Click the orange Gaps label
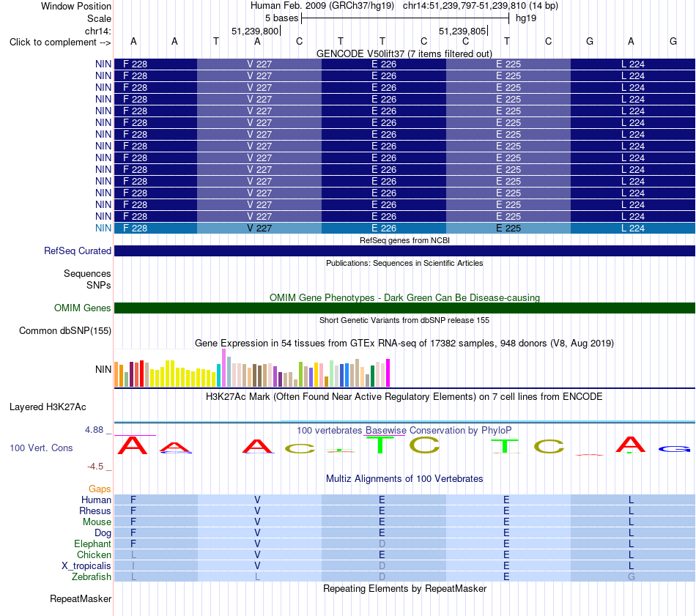Screen dimensions: 696x616 [x=100, y=489]
